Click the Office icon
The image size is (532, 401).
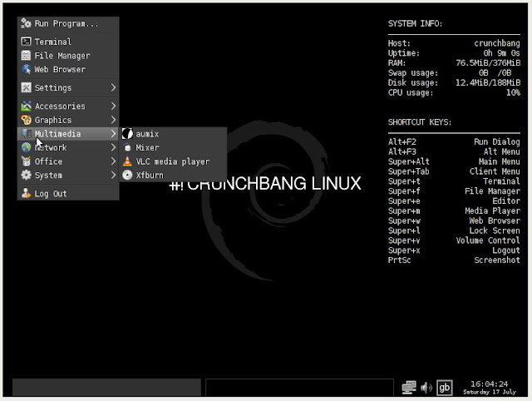pos(26,161)
